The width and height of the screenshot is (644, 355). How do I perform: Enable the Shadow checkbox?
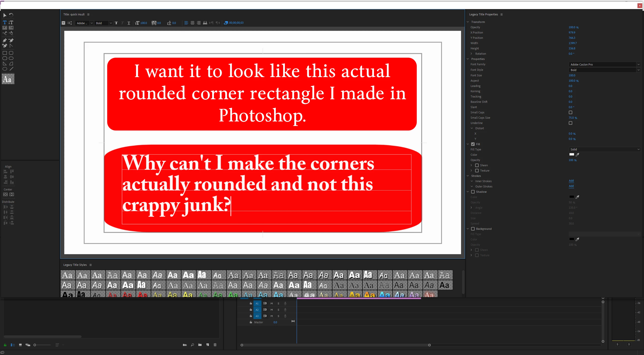tap(473, 192)
